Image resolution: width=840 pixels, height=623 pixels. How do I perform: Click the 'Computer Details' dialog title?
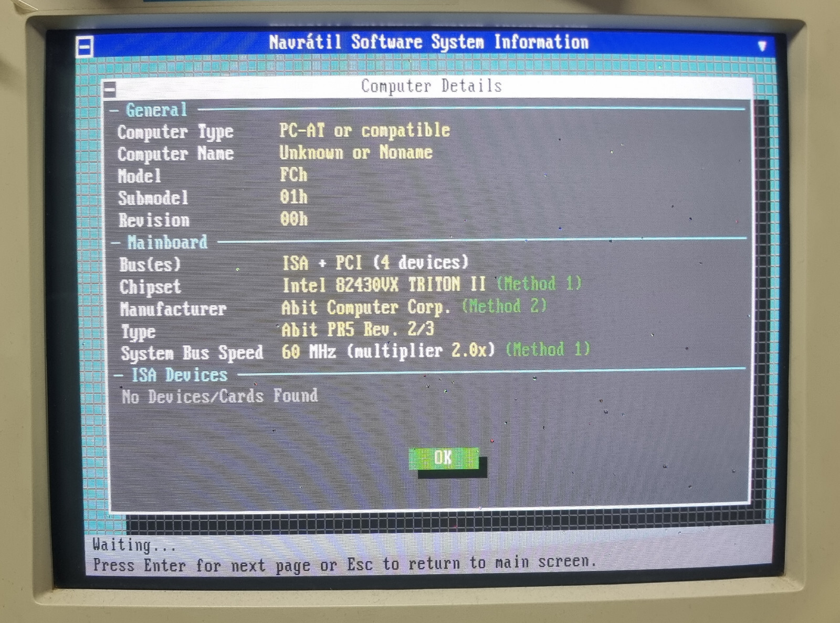431,86
